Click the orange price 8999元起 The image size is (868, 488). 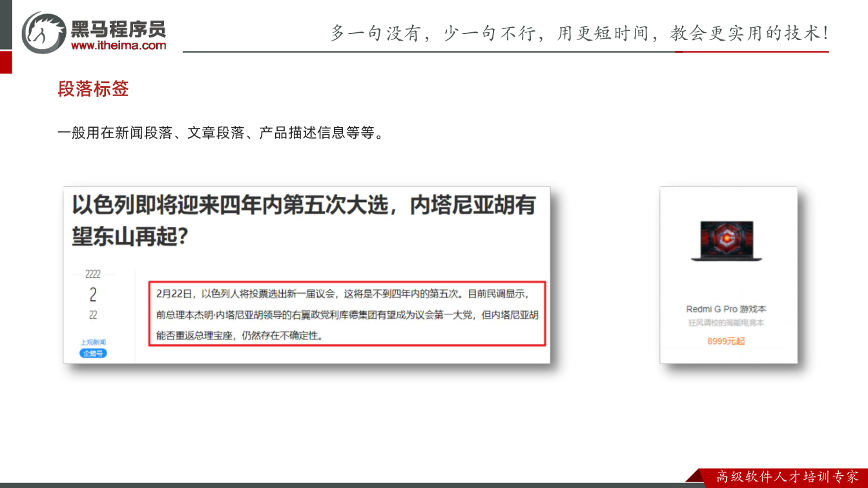(727, 341)
